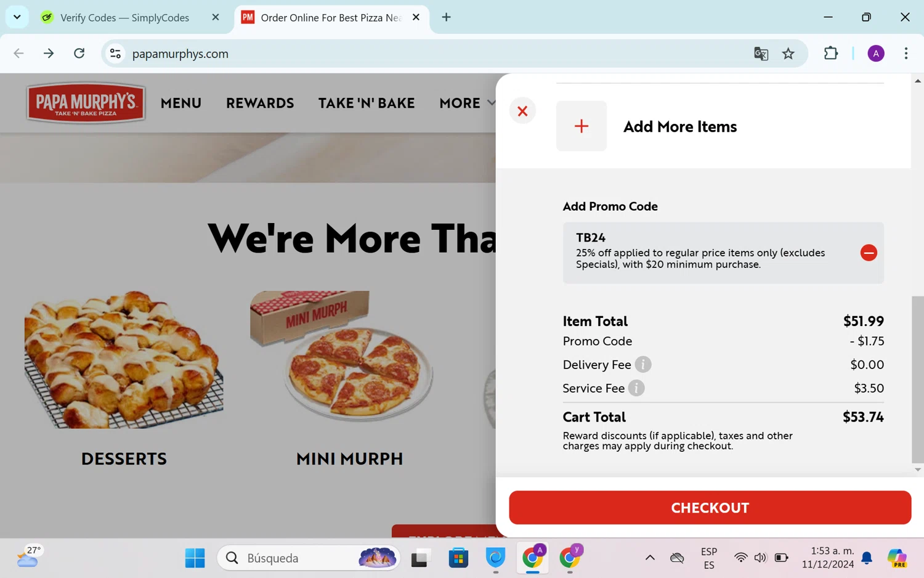The image size is (924, 578).
Task: Translate this page with Google Translate icon
Action: 761,54
